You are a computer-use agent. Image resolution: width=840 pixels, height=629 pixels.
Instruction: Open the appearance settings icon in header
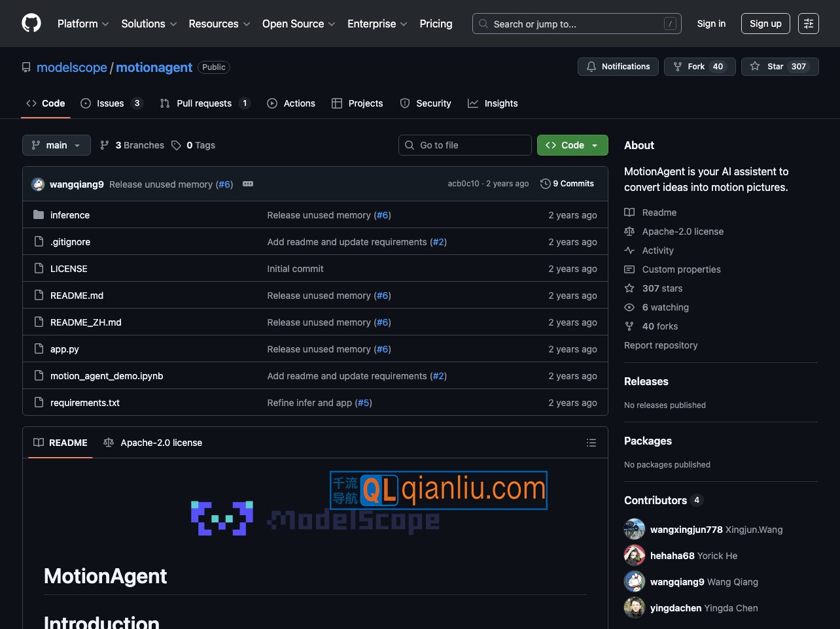point(808,24)
